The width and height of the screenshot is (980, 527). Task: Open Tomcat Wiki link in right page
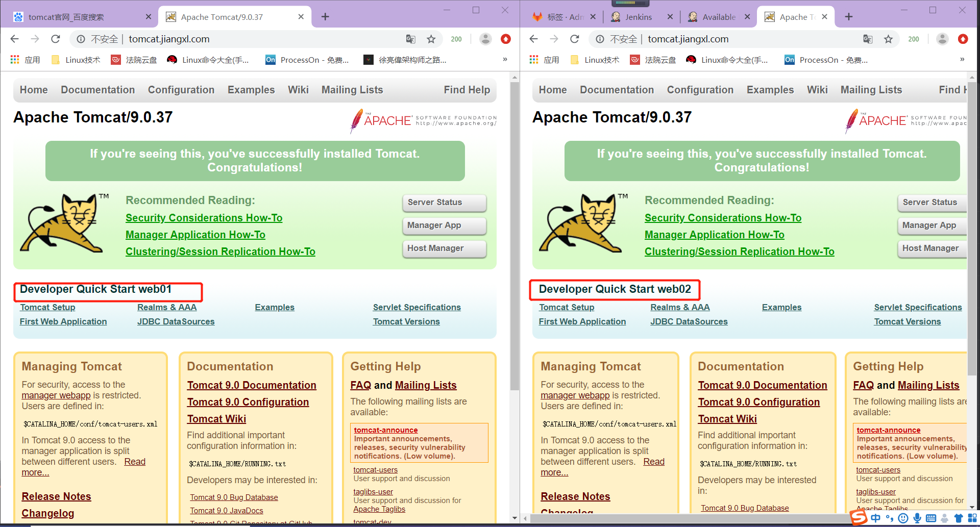click(727, 419)
